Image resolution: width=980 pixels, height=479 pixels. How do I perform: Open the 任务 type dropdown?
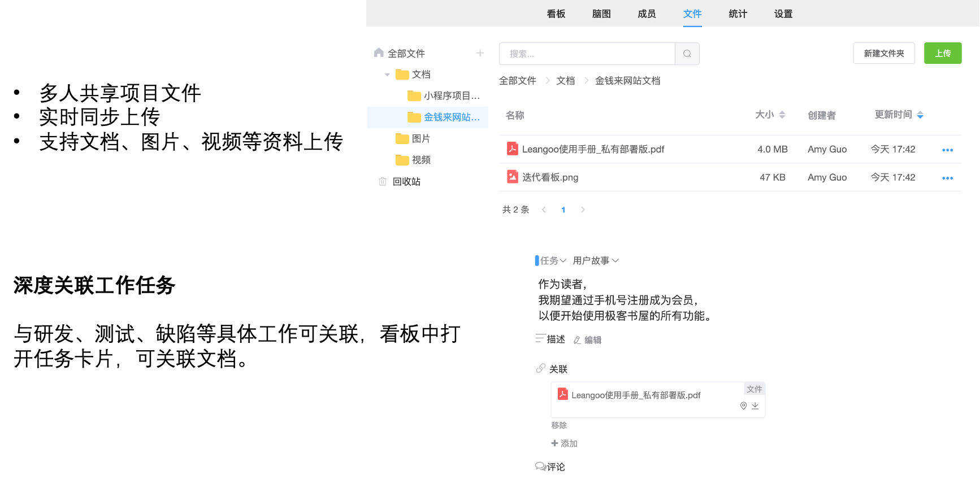click(x=553, y=260)
